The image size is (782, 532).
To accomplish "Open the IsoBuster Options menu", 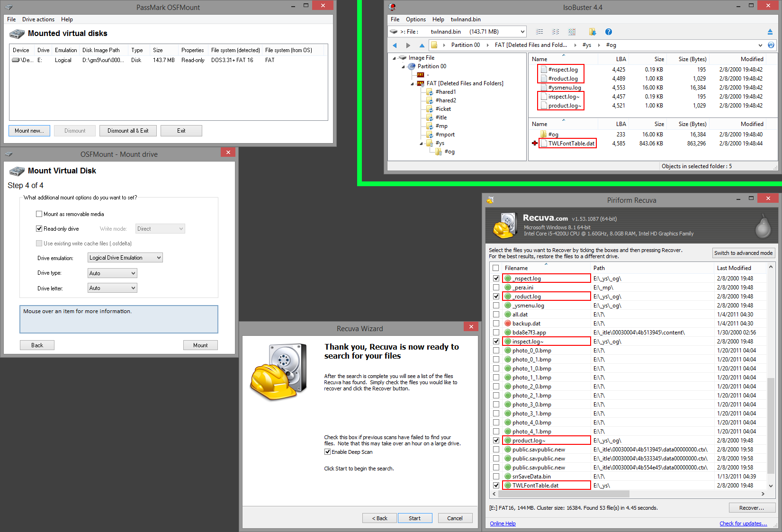I will point(416,19).
